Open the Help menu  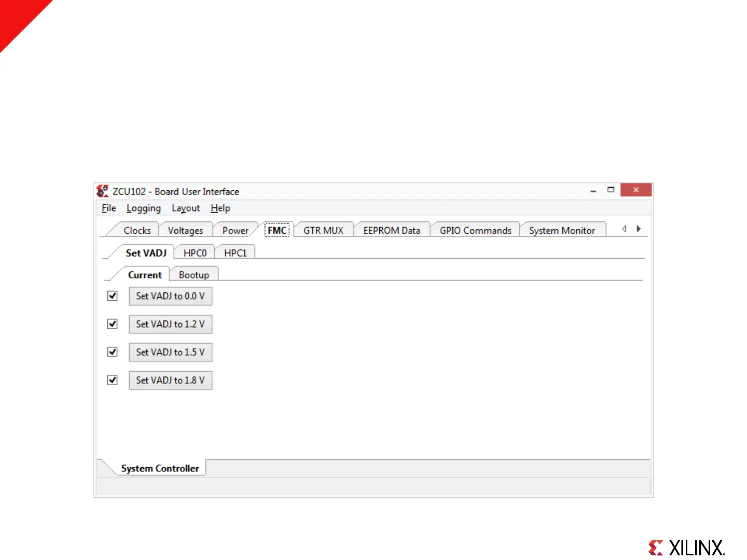[x=220, y=208]
